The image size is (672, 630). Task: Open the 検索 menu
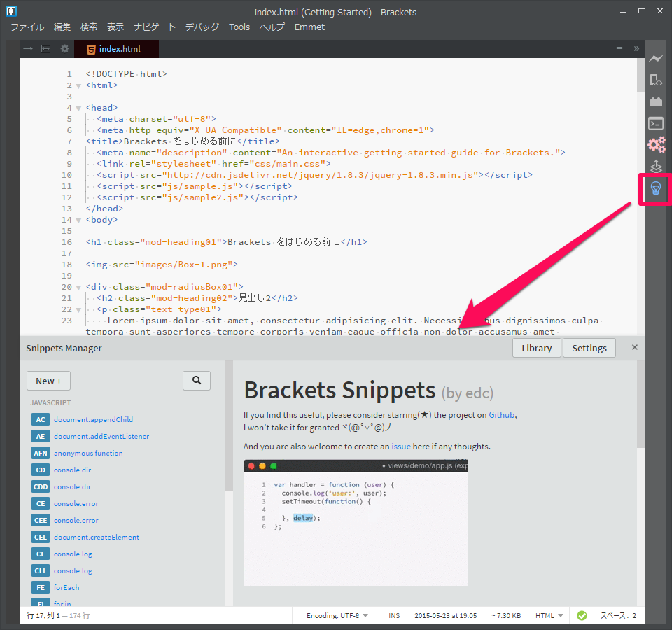tap(89, 27)
